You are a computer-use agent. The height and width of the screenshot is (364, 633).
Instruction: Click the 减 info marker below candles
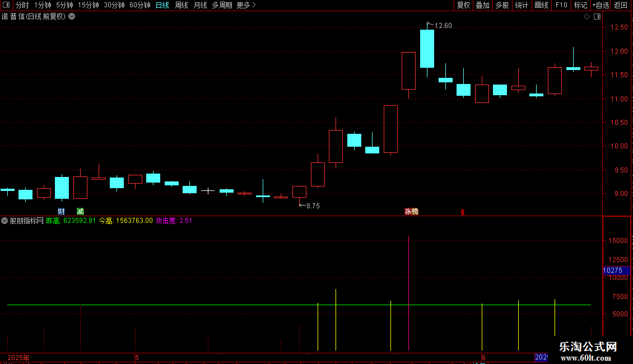pos(80,212)
